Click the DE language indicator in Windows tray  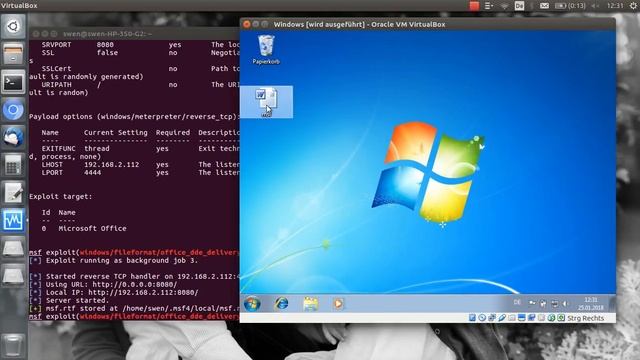(517, 302)
